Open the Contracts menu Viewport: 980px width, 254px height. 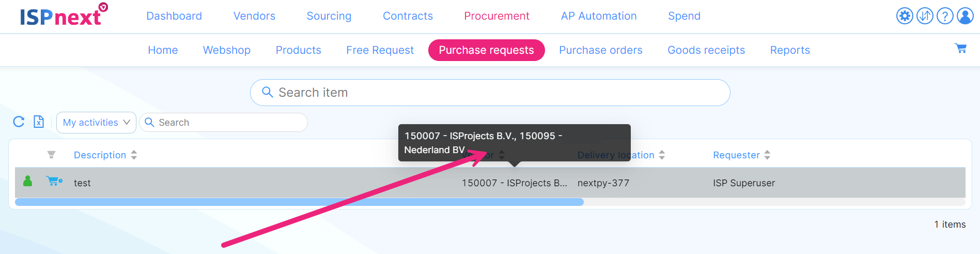[408, 16]
